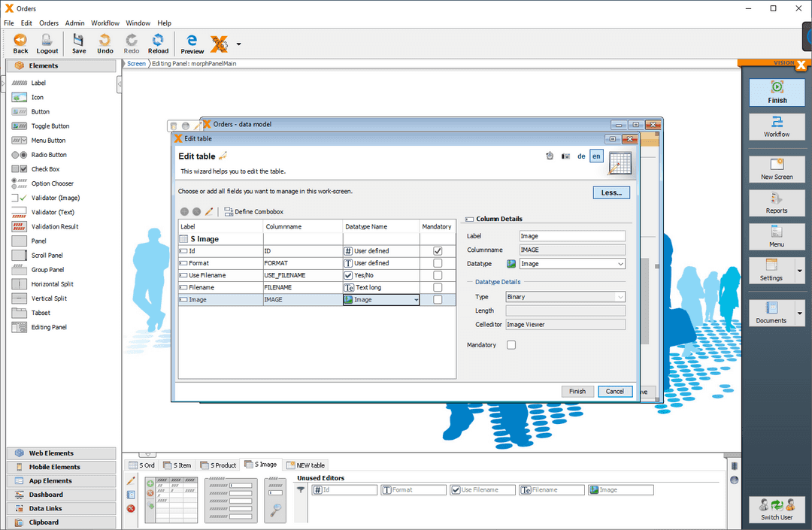Select the Preview icon in the toolbar

pyautogui.click(x=192, y=43)
